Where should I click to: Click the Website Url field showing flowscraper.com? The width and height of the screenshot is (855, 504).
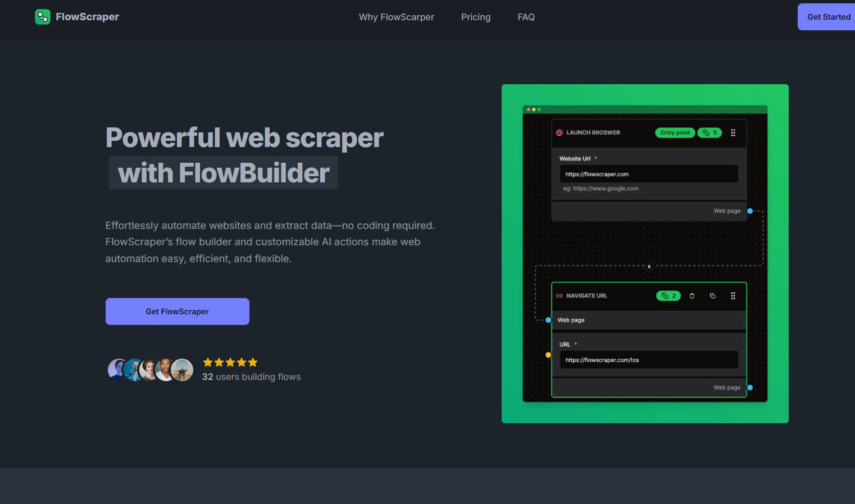point(649,173)
